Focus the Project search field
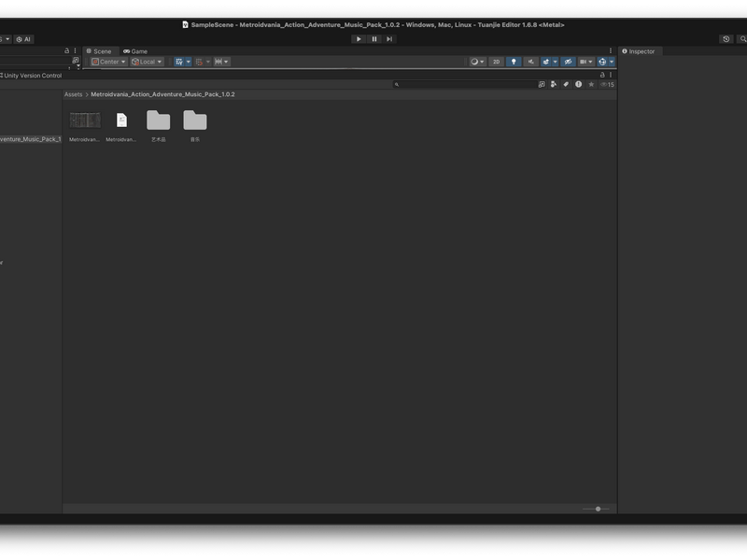Viewport: 747px width, 560px height. pyautogui.click(x=465, y=84)
